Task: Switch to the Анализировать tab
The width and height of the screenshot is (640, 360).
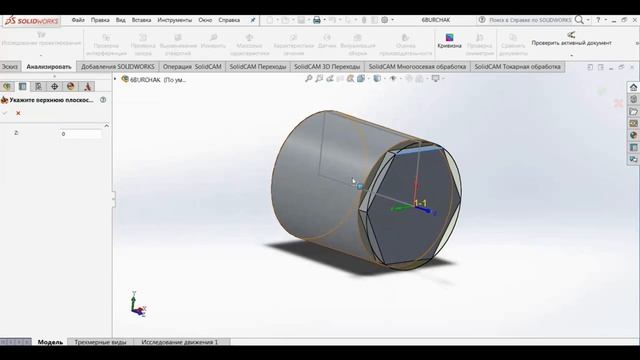Action: 49,67
